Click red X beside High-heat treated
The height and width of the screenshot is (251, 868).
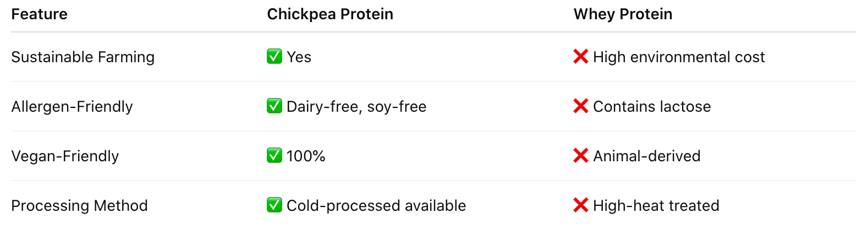(581, 205)
